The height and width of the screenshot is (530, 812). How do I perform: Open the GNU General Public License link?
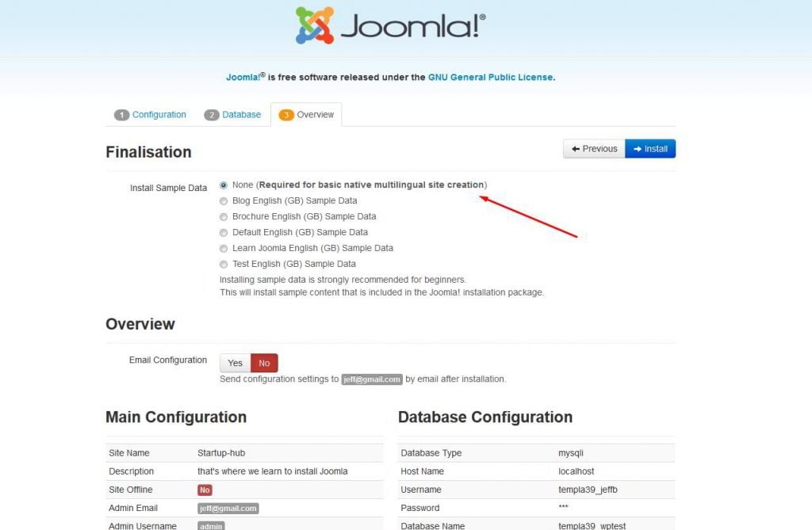pos(490,78)
